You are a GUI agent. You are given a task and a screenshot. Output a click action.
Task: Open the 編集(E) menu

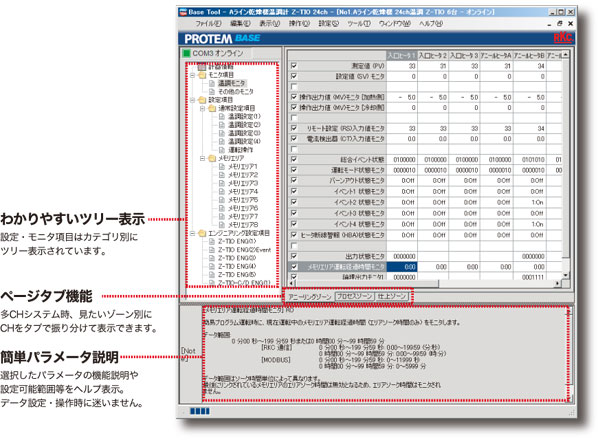pos(240,24)
